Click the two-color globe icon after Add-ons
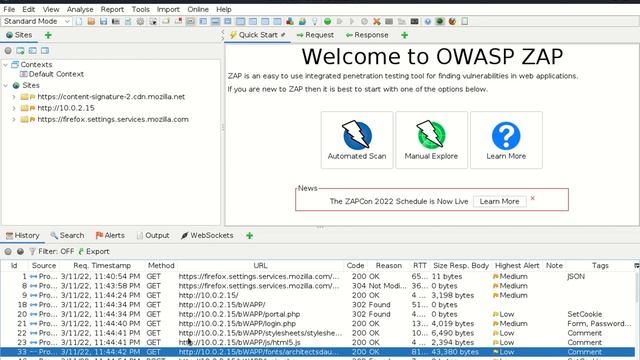This screenshot has height=360, width=640. click(302, 21)
